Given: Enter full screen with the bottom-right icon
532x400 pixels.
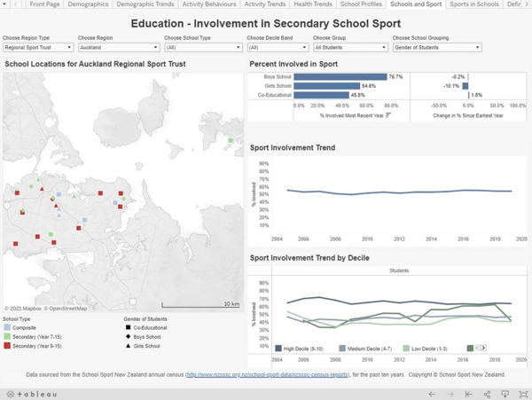Looking at the screenshot, I should tap(522, 394).
